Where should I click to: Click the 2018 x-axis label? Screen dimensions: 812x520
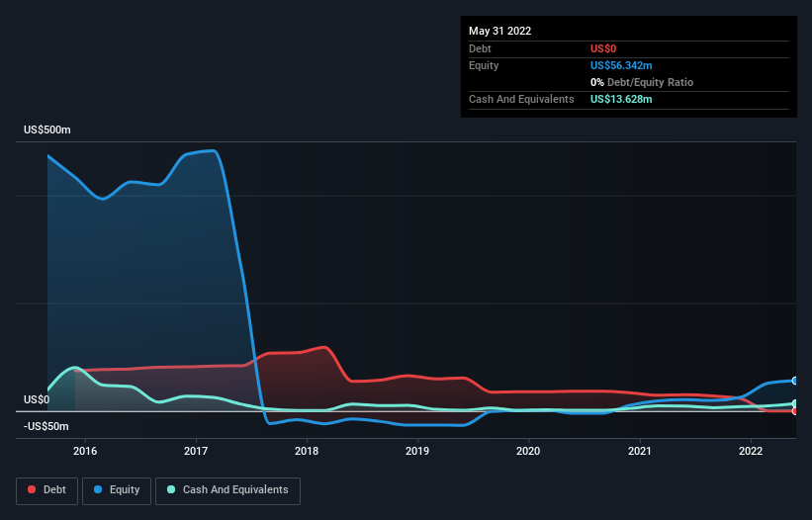(307, 451)
